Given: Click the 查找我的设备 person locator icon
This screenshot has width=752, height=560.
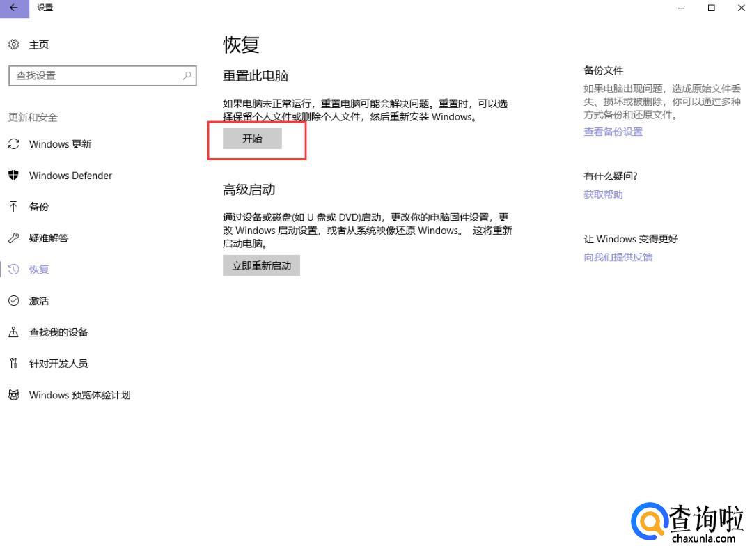Looking at the screenshot, I should coord(13,332).
